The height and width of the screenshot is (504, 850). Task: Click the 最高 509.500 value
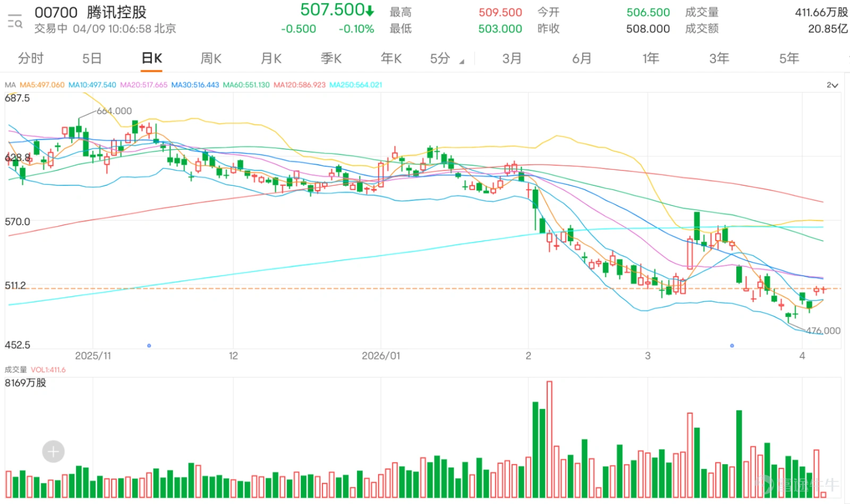(x=500, y=12)
